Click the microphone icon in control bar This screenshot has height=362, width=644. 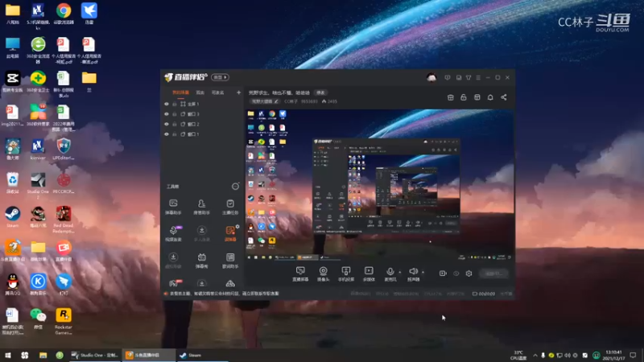(390, 271)
